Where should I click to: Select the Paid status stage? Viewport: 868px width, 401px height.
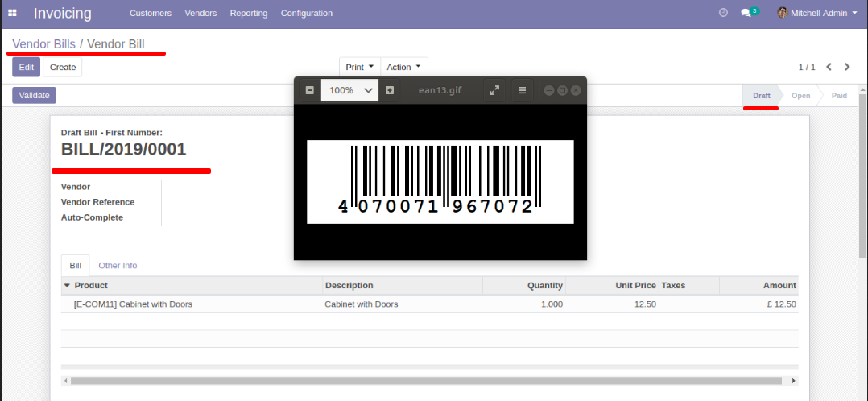pos(839,95)
